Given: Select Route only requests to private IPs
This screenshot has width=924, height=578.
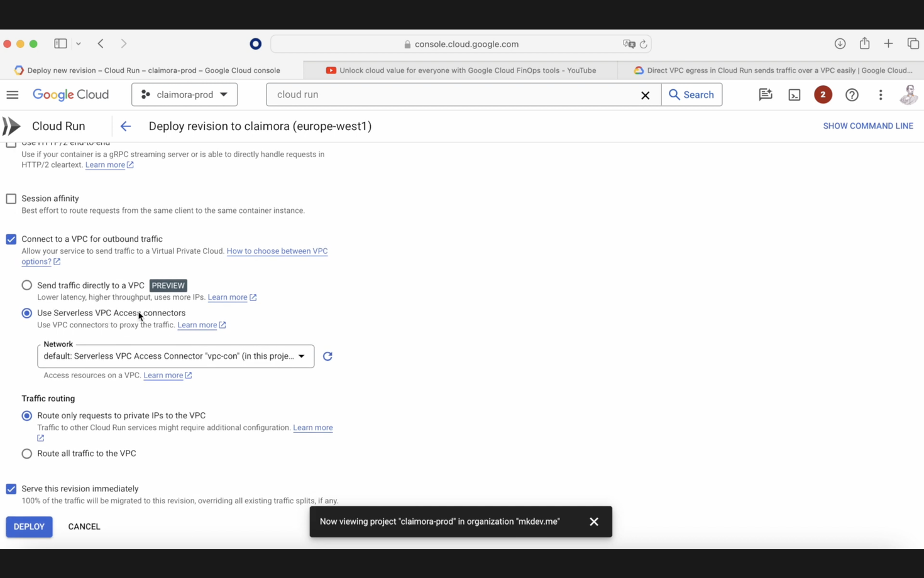Looking at the screenshot, I should click(27, 416).
